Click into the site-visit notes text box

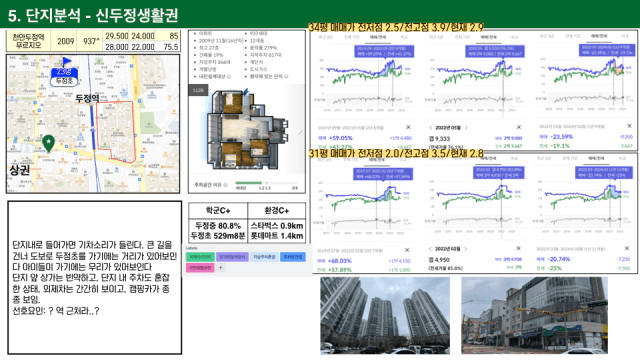[94, 278]
